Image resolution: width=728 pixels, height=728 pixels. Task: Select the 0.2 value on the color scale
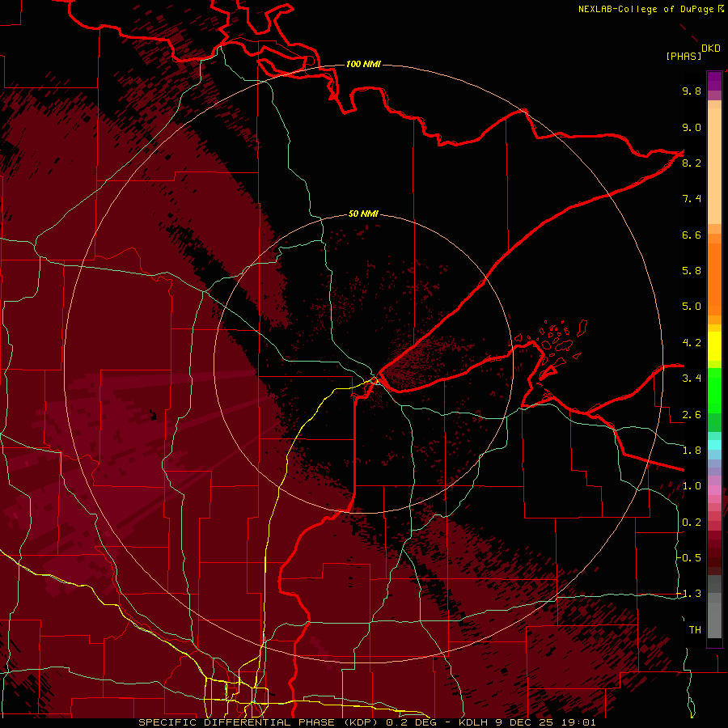coord(692,523)
